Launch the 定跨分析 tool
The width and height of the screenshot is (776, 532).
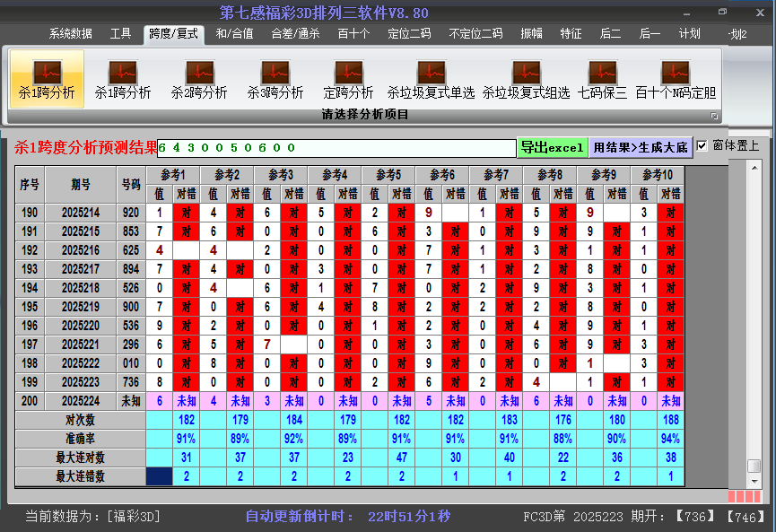tap(348, 79)
